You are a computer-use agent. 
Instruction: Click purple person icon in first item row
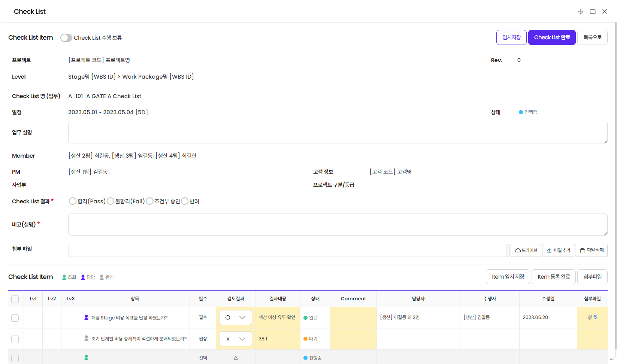pos(87,318)
